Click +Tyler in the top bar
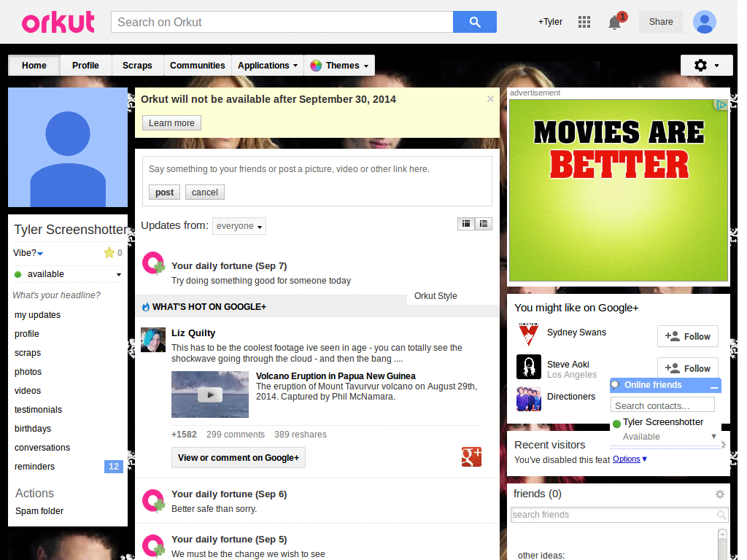The width and height of the screenshot is (747, 560). click(550, 22)
